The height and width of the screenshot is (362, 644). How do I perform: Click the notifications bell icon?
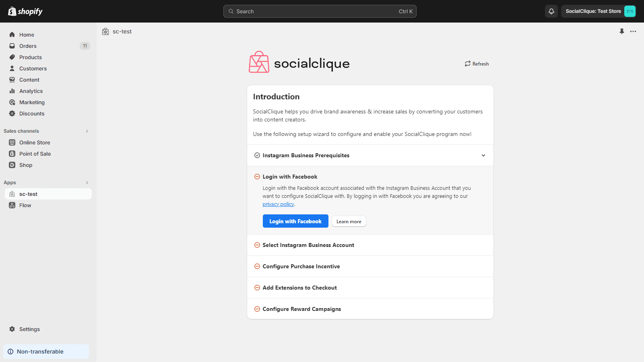point(551,11)
